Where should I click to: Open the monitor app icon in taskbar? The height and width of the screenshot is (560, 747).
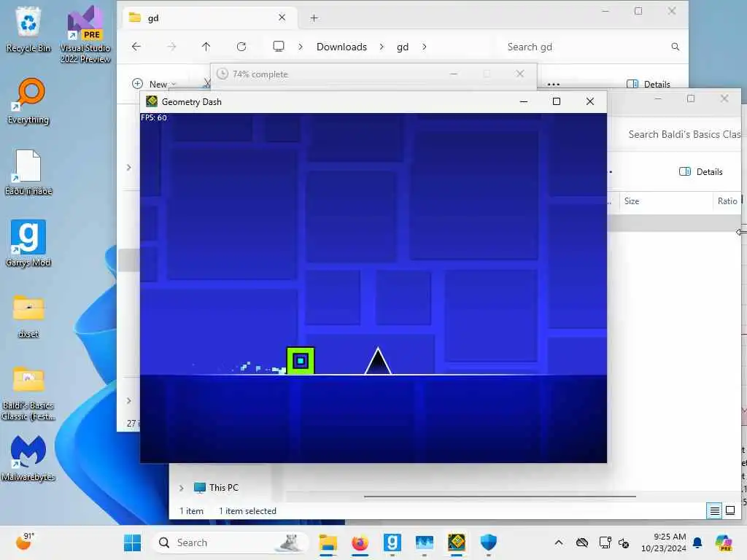point(424,542)
